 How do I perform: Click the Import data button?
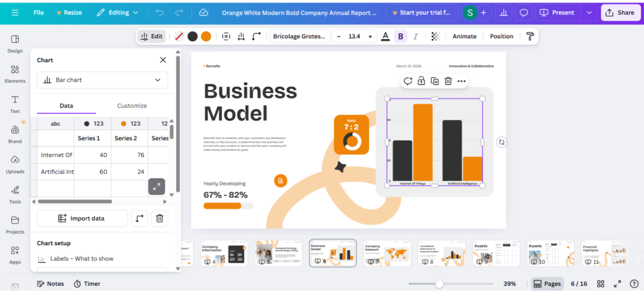click(82, 218)
